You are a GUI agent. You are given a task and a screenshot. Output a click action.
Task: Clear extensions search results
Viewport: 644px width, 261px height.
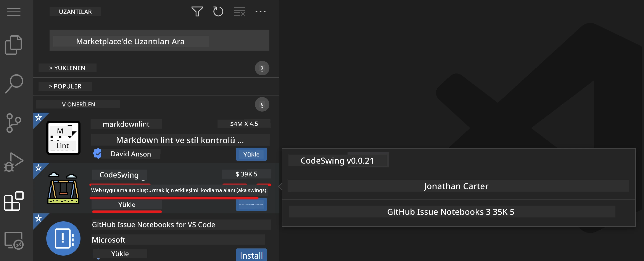tap(239, 11)
